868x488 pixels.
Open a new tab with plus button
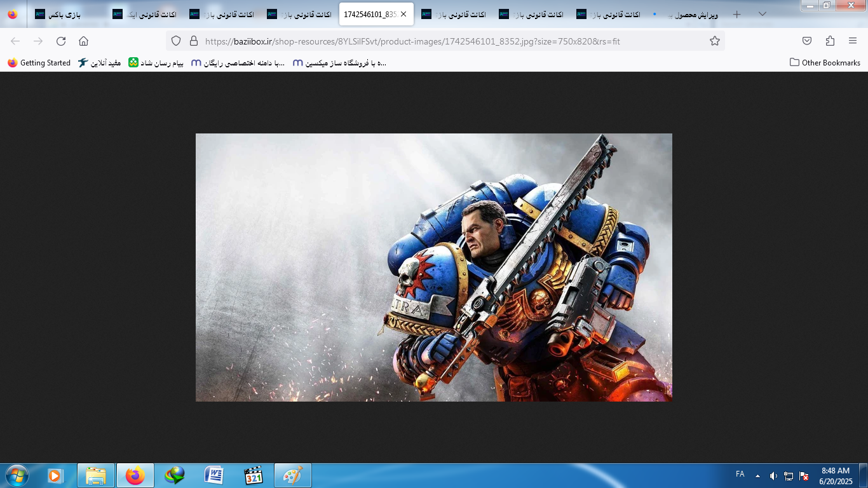[x=737, y=14]
